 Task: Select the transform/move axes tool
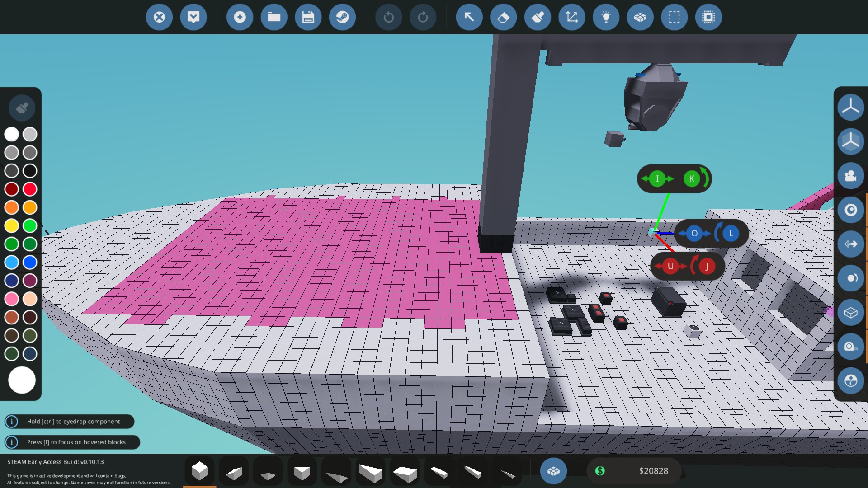point(572,17)
